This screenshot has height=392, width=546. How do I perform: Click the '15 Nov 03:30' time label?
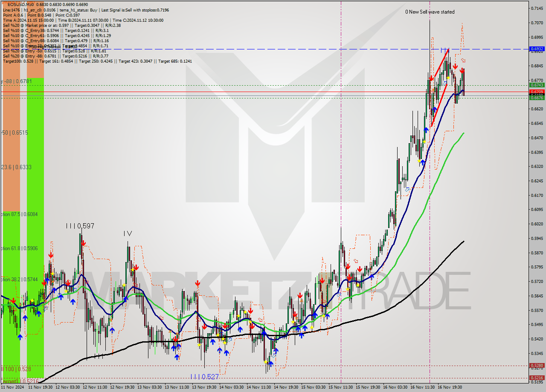pos(314,387)
